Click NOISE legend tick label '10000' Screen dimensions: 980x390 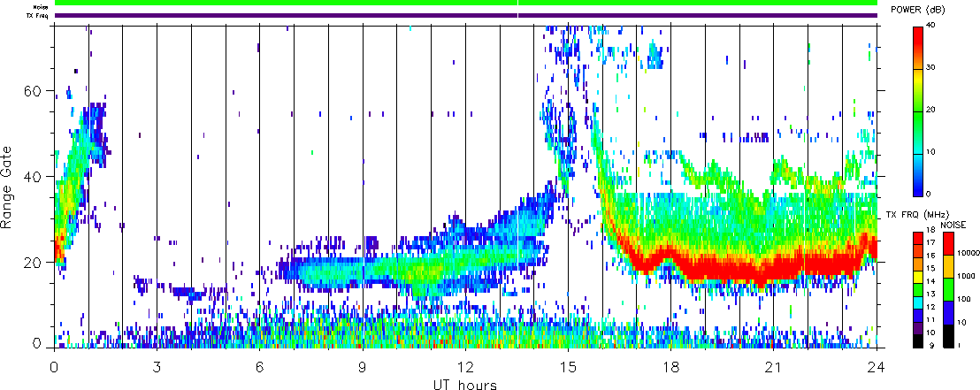click(967, 253)
